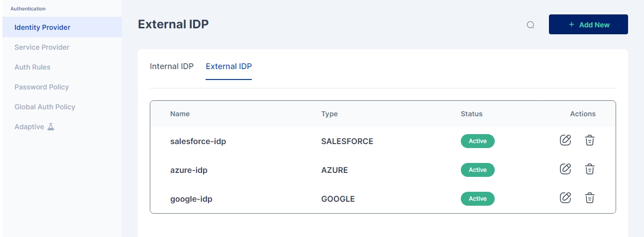Delete the salesforce-idp entry
This screenshot has width=644, height=237.
pyautogui.click(x=589, y=140)
